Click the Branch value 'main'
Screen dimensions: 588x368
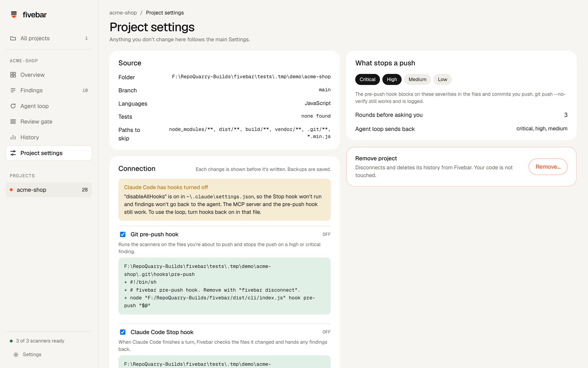325,90
